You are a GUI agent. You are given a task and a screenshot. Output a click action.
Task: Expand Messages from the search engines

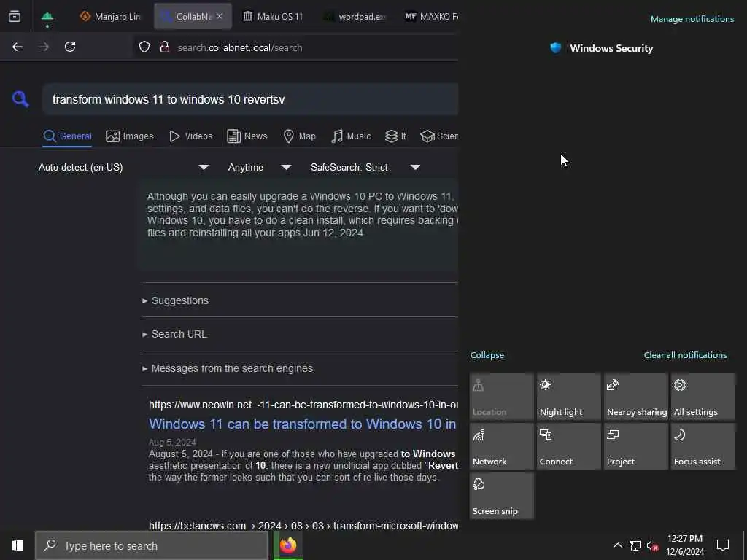click(x=228, y=368)
